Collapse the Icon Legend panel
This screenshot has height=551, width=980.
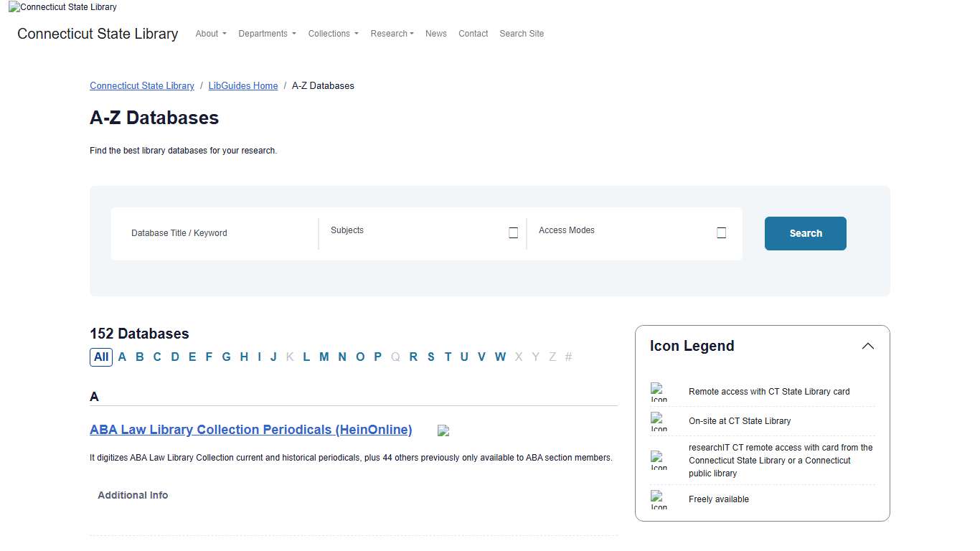pos(867,346)
